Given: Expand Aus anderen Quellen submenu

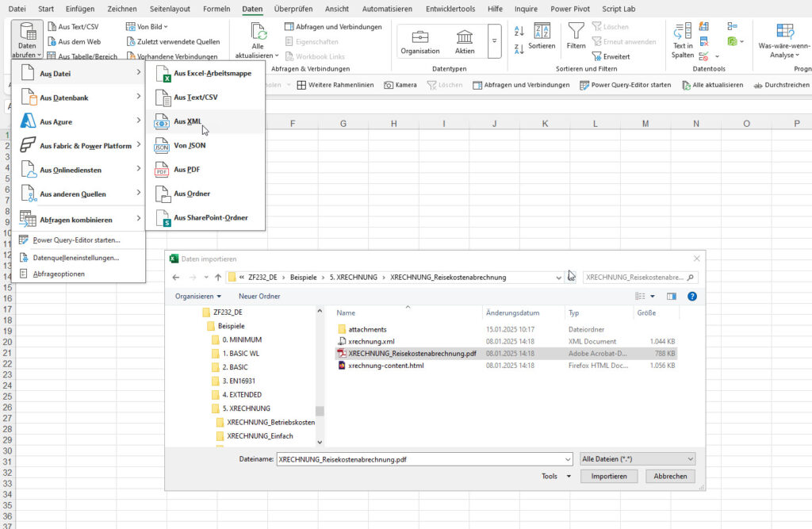Looking at the screenshot, I should pyautogui.click(x=79, y=194).
